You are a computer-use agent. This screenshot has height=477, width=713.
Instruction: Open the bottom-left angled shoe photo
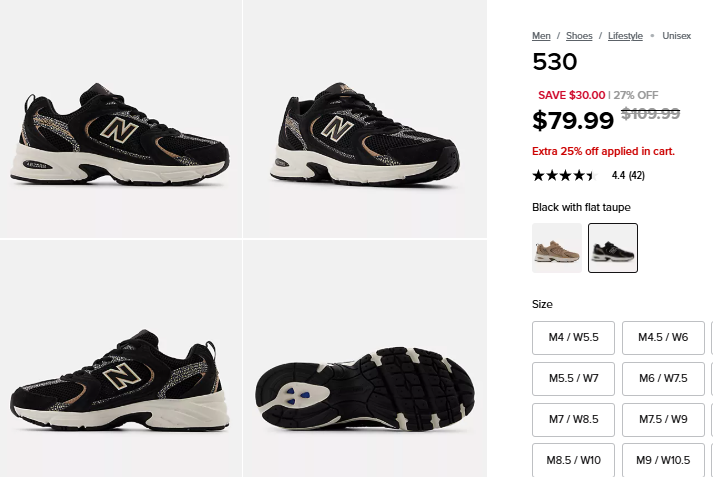[120, 360]
